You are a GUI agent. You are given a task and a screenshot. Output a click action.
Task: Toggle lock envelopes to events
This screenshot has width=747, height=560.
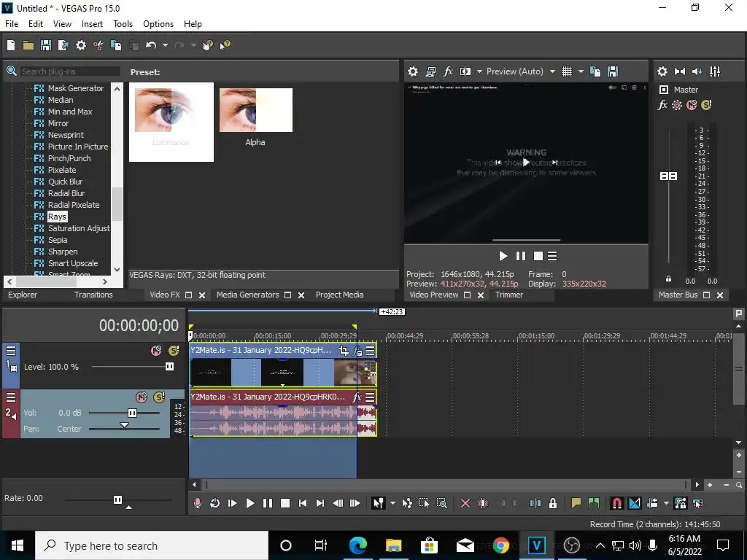(x=681, y=503)
